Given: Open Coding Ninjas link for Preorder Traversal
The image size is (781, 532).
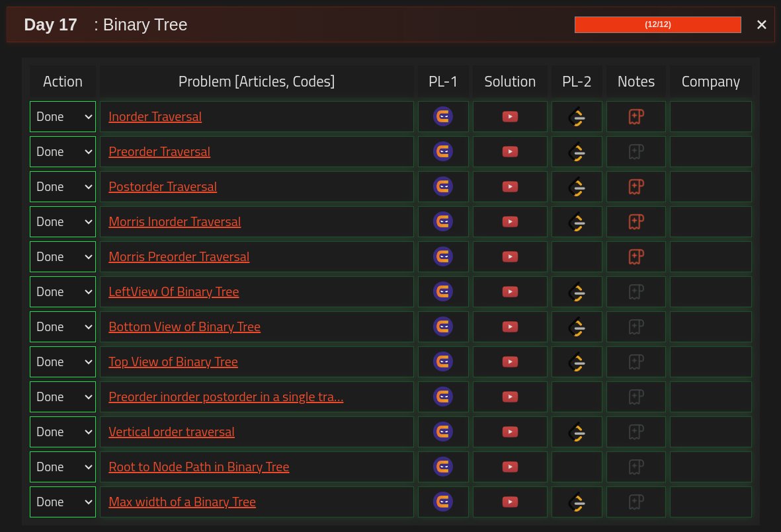Looking at the screenshot, I should coord(443,151).
